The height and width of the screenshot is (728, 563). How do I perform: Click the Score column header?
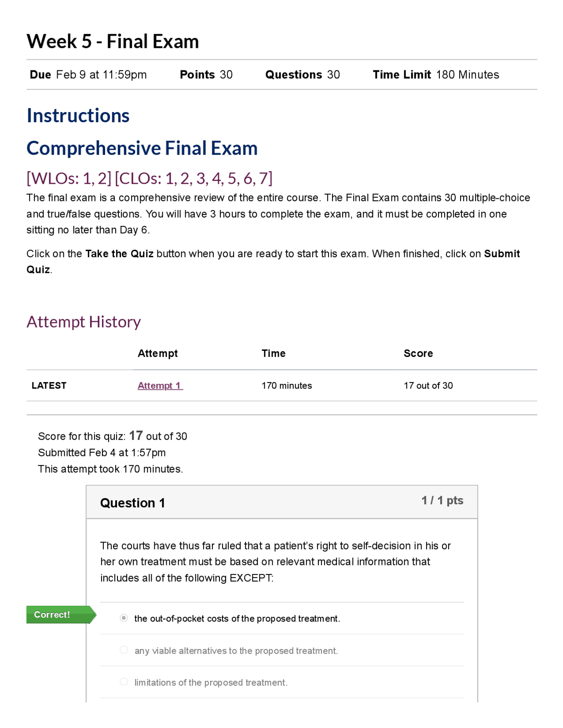point(418,353)
